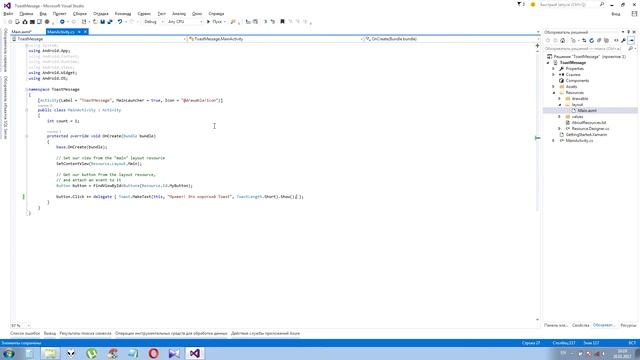The image size is (640, 360).
Task: Select MainActivity.cs in Solution Explorer tree
Action: pos(579,140)
